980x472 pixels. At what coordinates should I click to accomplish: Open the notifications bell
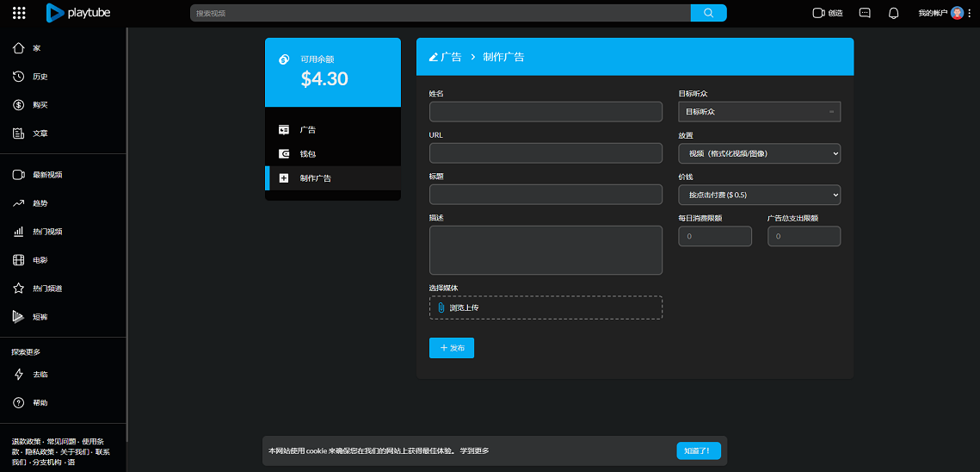pyautogui.click(x=893, y=13)
